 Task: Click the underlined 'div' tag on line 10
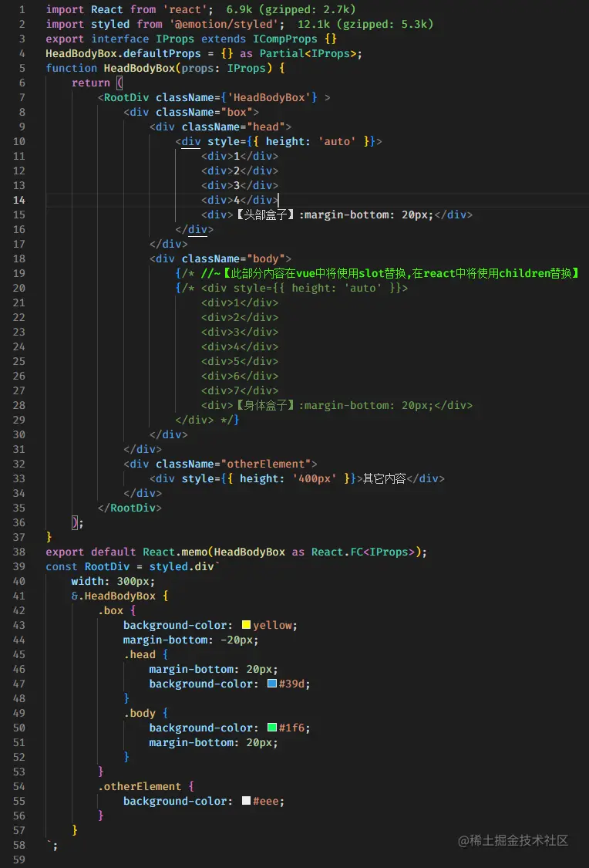click(191, 142)
